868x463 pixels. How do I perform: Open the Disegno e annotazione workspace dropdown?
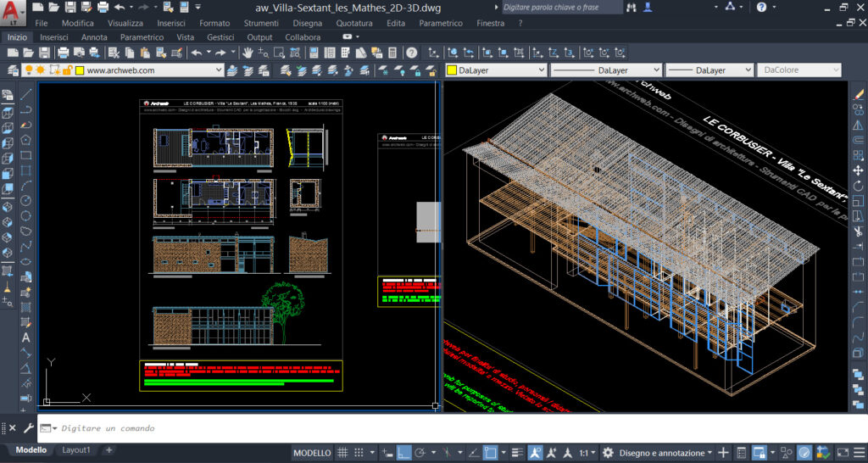point(666,453)
